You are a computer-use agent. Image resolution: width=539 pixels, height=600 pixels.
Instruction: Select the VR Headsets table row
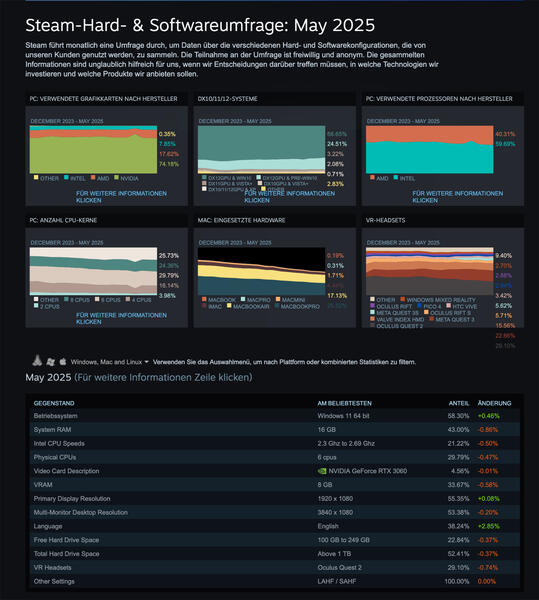click(275, 567)
